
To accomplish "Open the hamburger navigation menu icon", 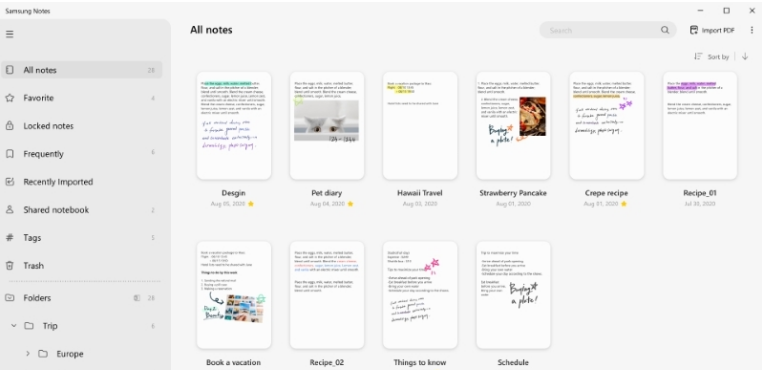I will click(10, 34).
